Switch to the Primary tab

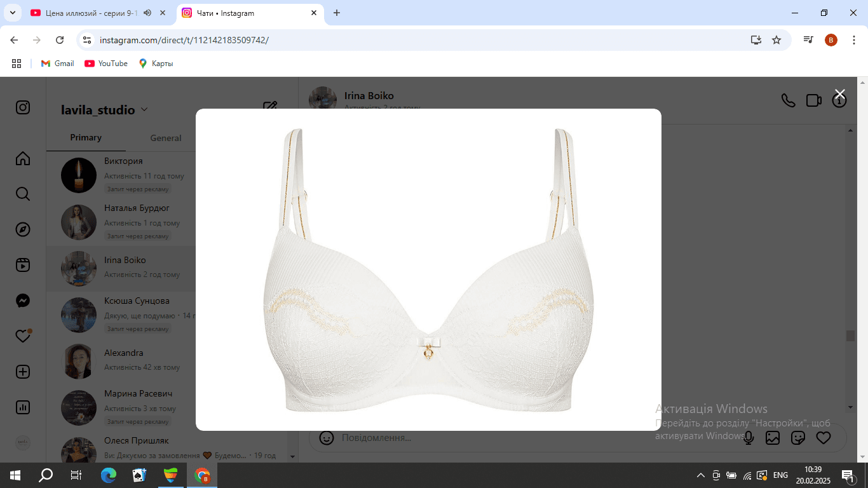point(86,137)
